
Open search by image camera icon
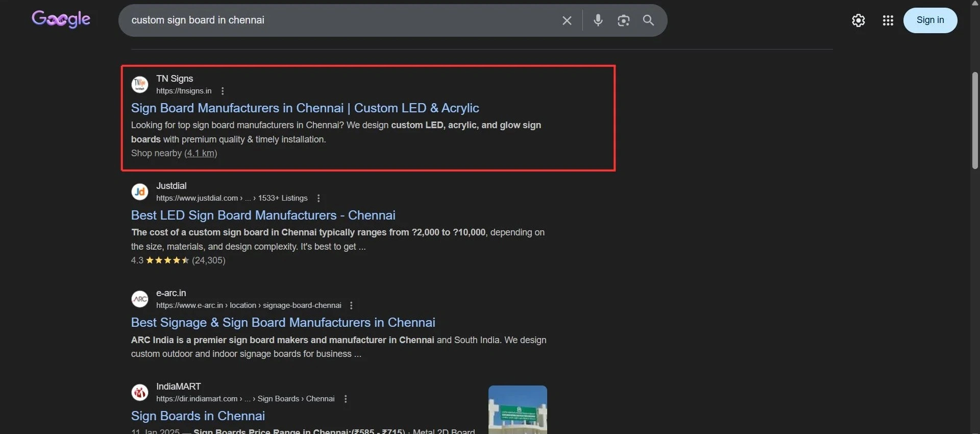(623, 20)
